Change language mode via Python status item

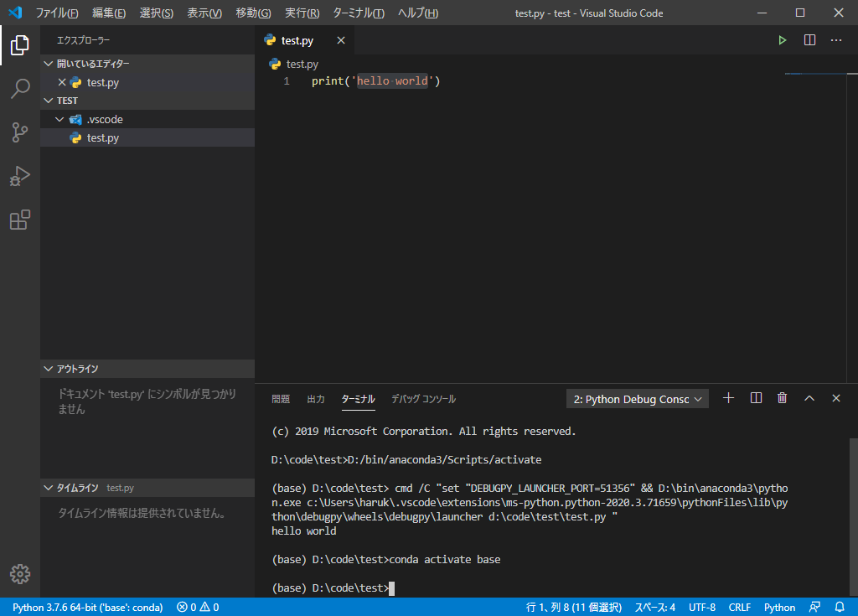[x=780, y=607]
